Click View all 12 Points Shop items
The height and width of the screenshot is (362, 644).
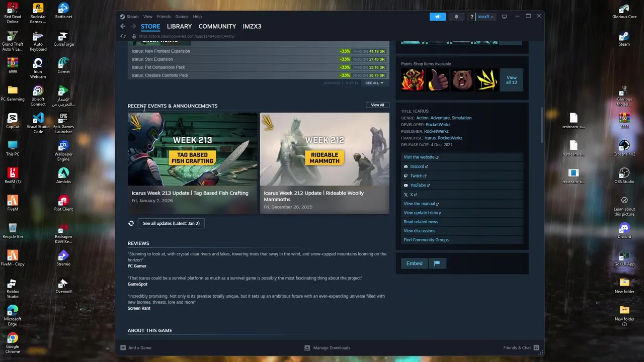511,80
